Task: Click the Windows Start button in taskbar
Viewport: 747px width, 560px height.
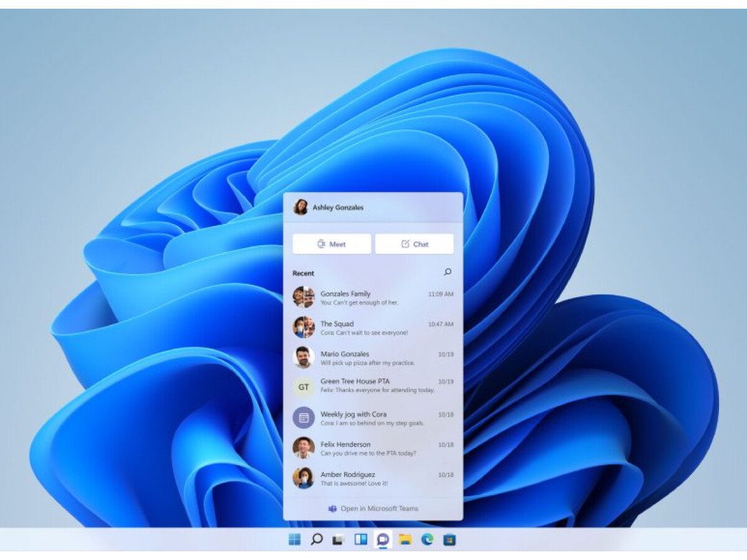Action: (x=294, y=539)
